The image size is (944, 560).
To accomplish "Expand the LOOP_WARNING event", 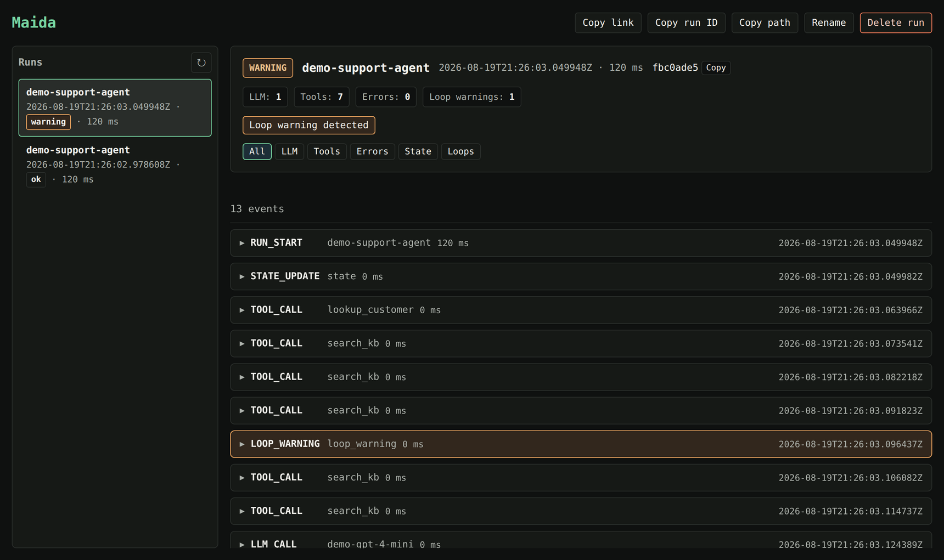I will pos(581,444).
